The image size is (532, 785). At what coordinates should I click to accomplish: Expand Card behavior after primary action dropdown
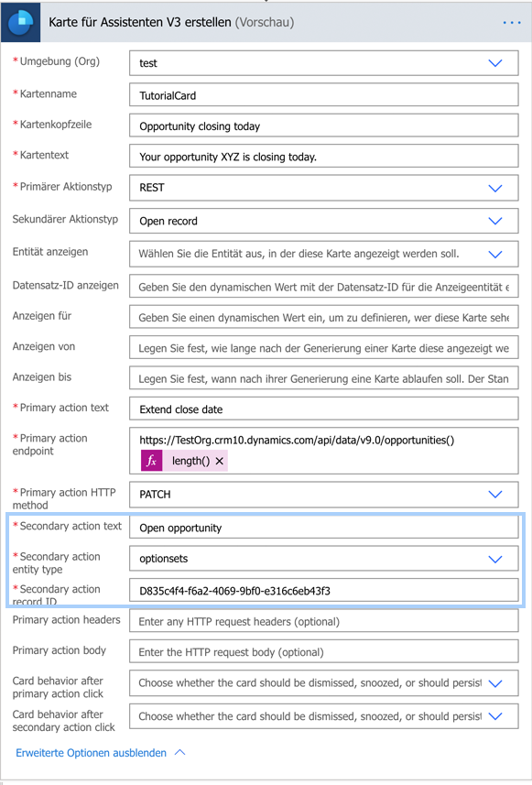495,683
